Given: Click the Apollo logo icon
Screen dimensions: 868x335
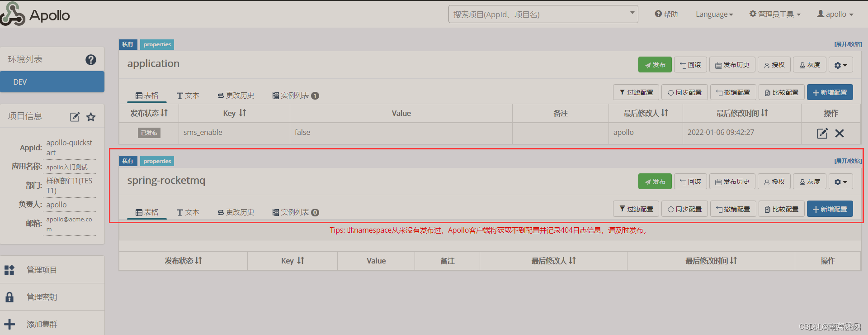Looking at the screenshot, I should tap(12, 14).
